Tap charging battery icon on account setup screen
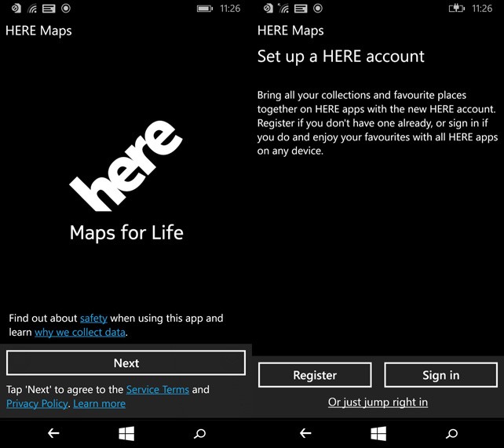 [457, 9]
